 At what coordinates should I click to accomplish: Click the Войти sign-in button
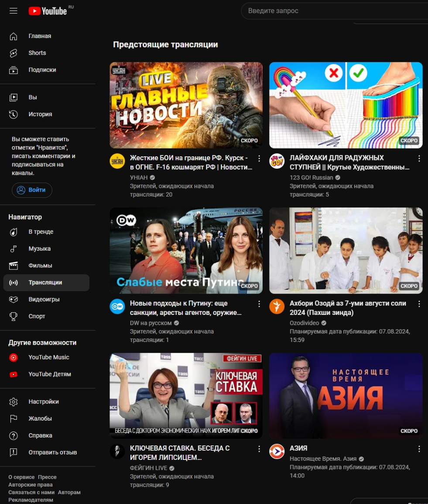click(x=32, y=190)
